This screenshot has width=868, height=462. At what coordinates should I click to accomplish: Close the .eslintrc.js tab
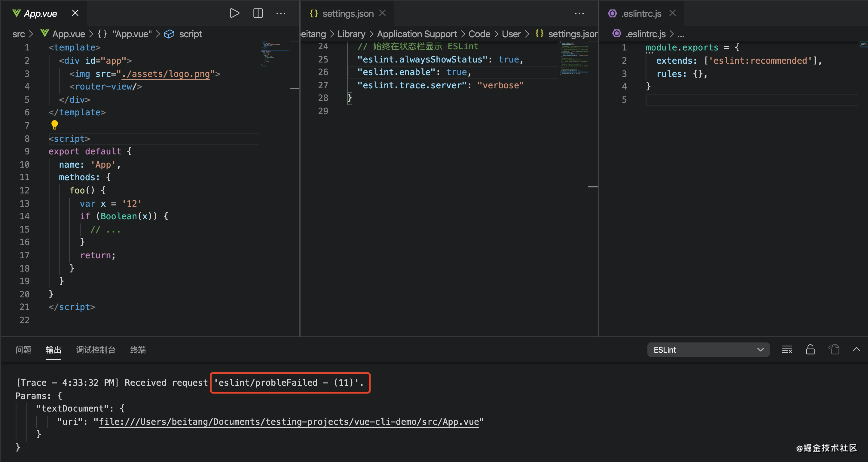click(x=673, y=13)
